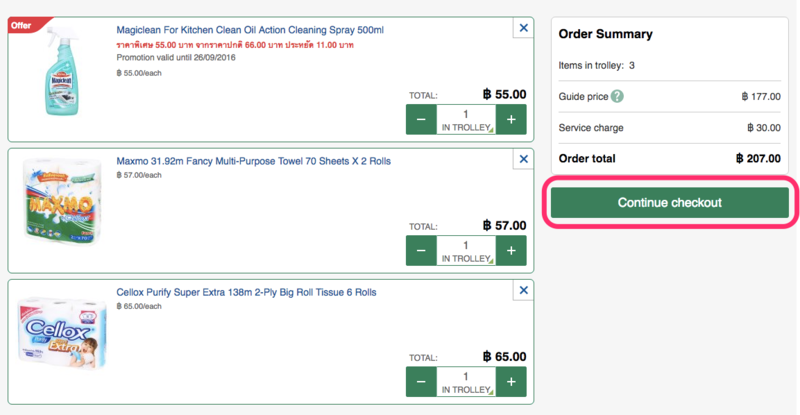Open Magiclean For Kitchen Cleaning Spray product link
Image resolution: width=800 pixels, height=415 pixels.
(250, 30)
